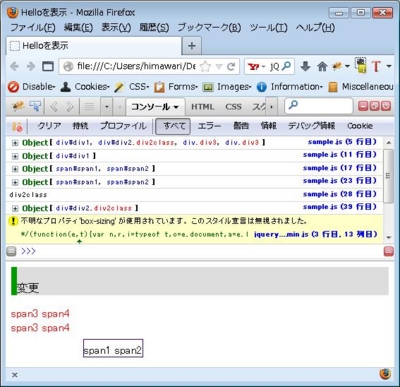Open the コンソール panel dropdown tab
This screenshot has width=400, height=387.
155,107
